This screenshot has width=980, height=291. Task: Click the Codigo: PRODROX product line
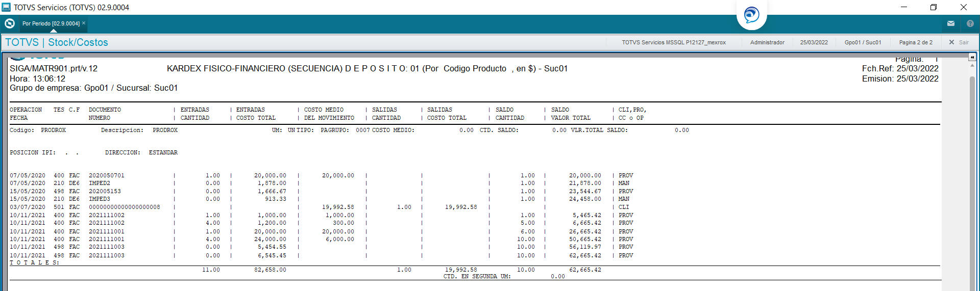pyautogui.click(x=38, y=130)
